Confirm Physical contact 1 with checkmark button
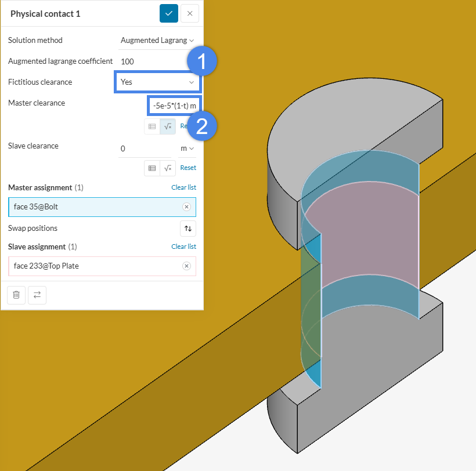This screenshot has width=476, height=471. 169,13
